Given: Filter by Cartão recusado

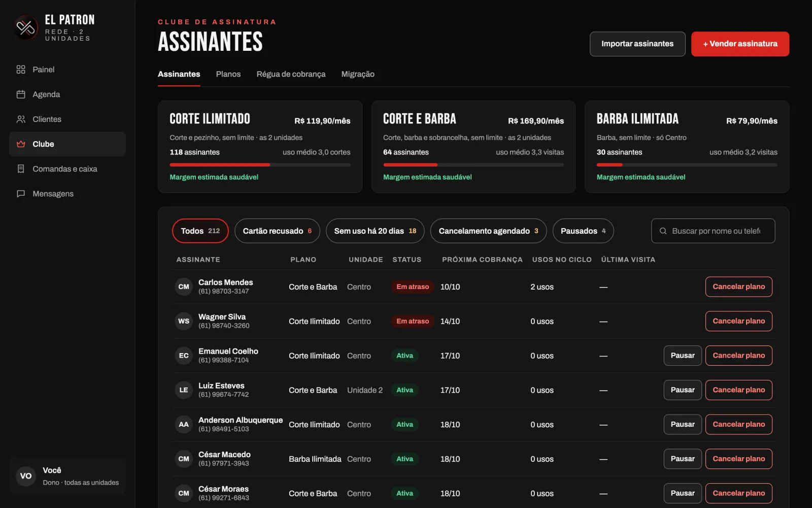Looking at the screenshot, I should click(277, 231).
